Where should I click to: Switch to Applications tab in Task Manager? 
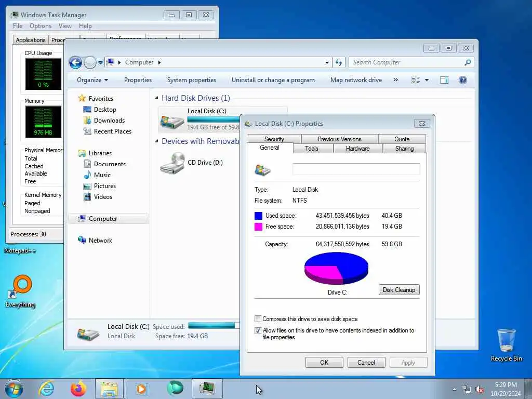31,40
